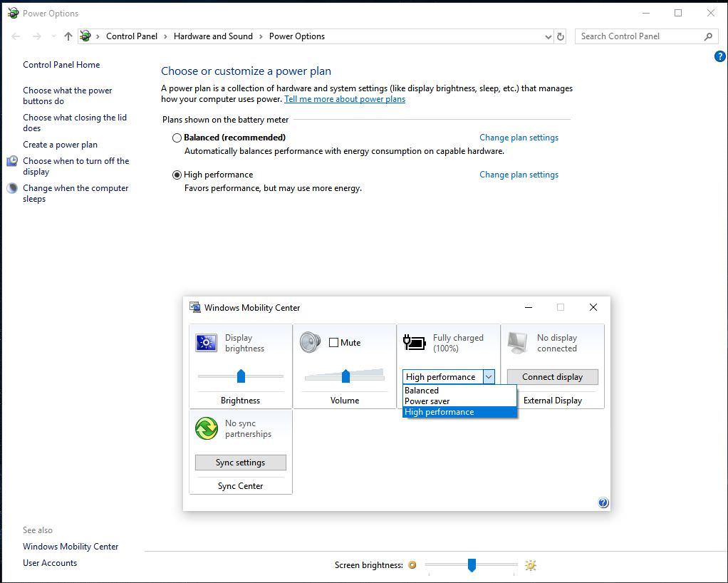Viewport: 728px width, 583px height.
Task: Click the Forward arrow in Power Options
Action: pyautogui.click(x=36, y=36)
